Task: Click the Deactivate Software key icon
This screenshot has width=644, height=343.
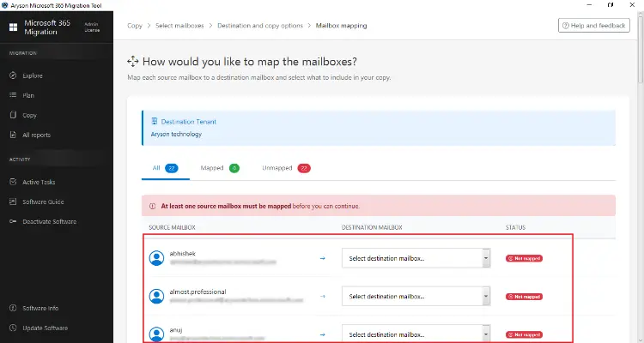Action: 13,221
